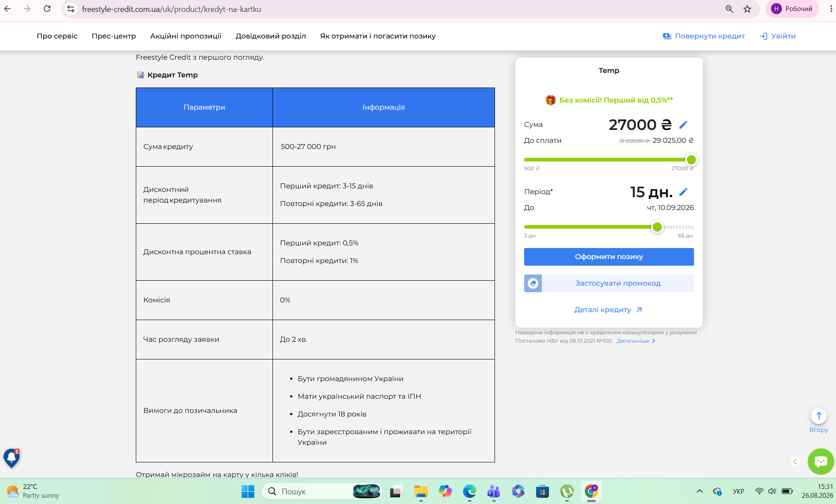Click the loan amount slider handle
This screenshot has height=504, width=836.
point(691,160)
